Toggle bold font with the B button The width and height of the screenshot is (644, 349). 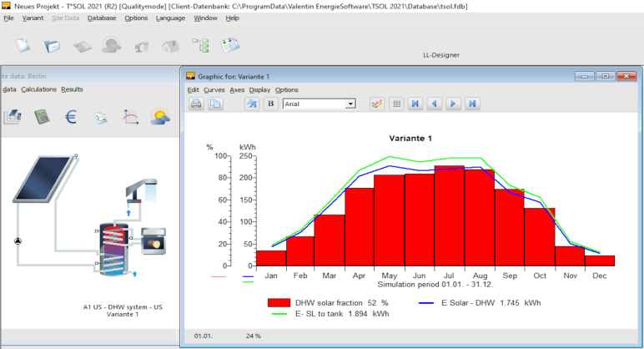point(269,104)
